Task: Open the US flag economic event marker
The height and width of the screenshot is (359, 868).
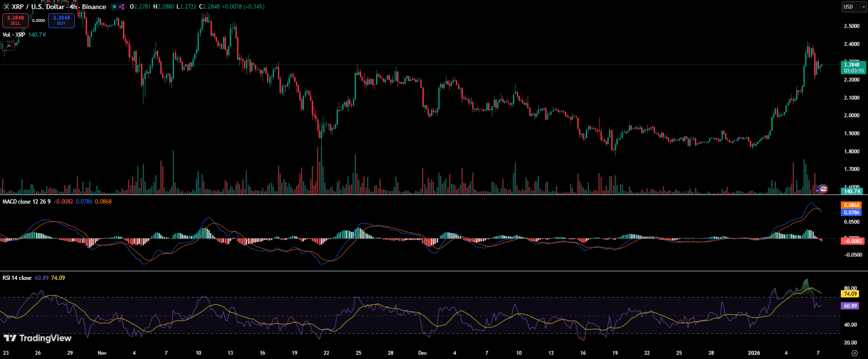Action: click(x=823, y=189)
